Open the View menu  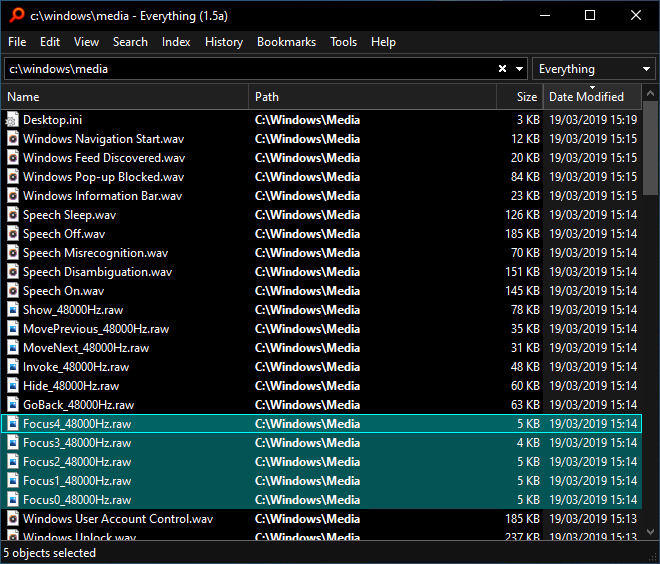(86, 42)
